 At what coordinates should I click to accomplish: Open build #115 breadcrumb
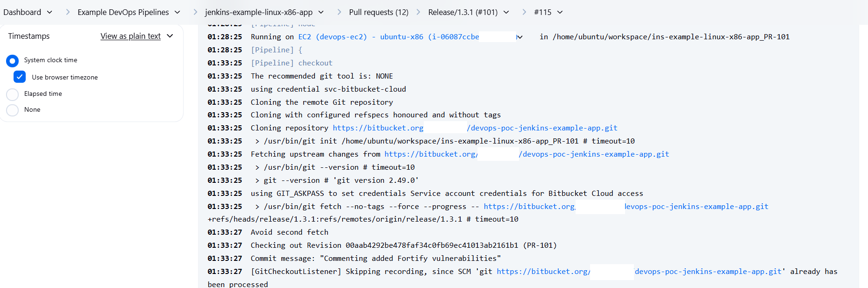coord(542,12)
